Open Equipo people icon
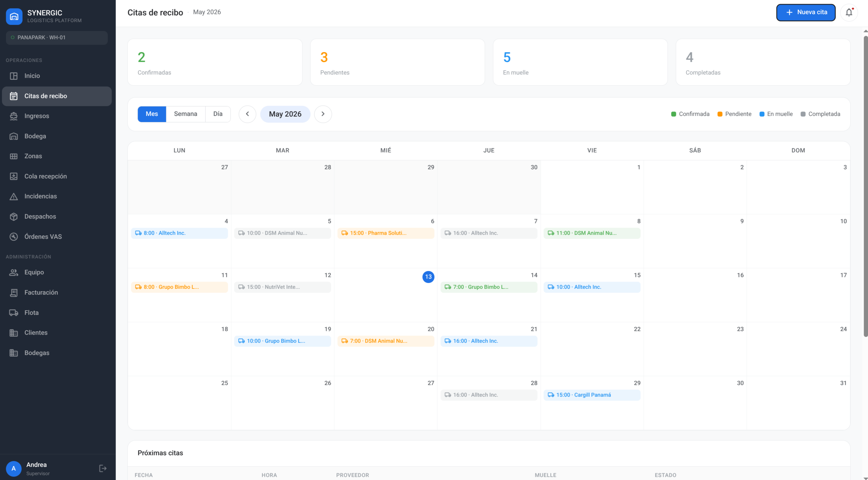 click(13, 272)
